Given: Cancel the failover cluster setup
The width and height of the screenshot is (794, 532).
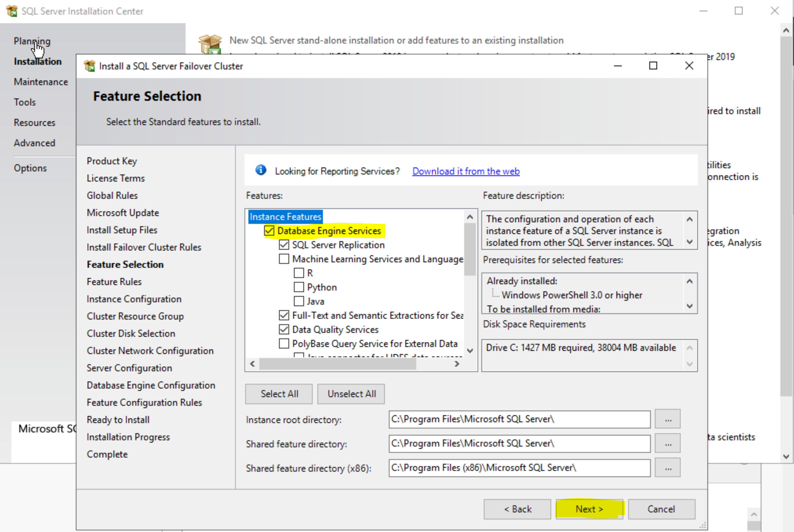Looking at the screenshot, I should (662, 509).
